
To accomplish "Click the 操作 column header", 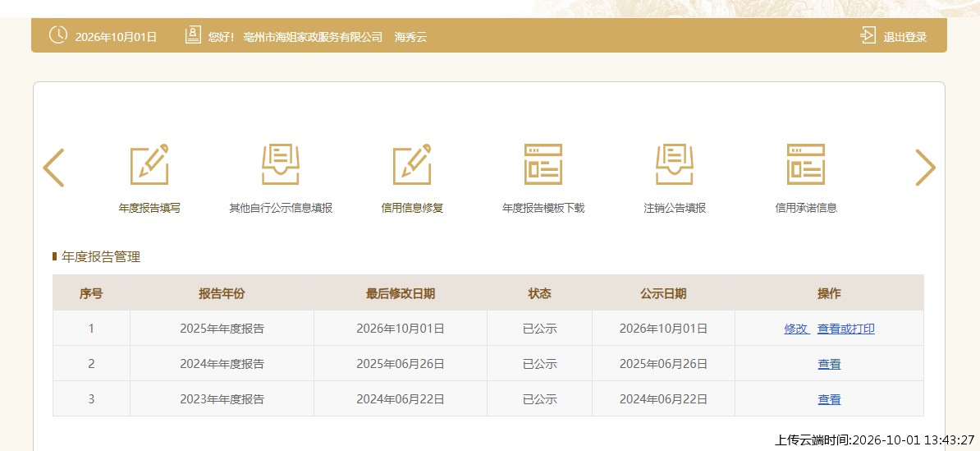I will [x=829, y=293].
